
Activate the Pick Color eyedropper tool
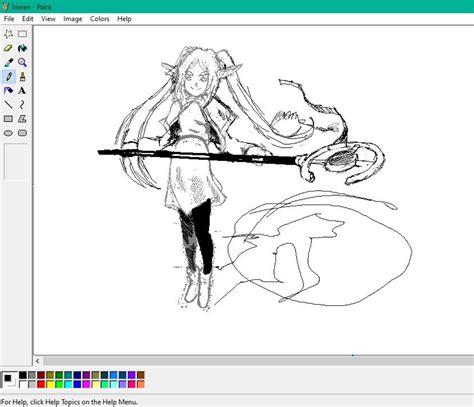click(8, 62)
